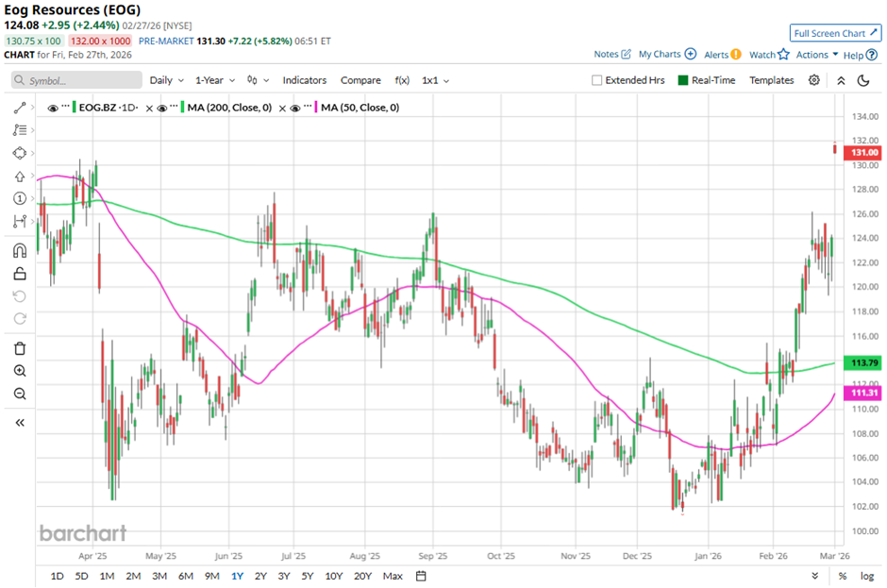Open MA 200 options ellipsis
The image size is (887, 588).
pyautogui.click(x=175, y=107)
